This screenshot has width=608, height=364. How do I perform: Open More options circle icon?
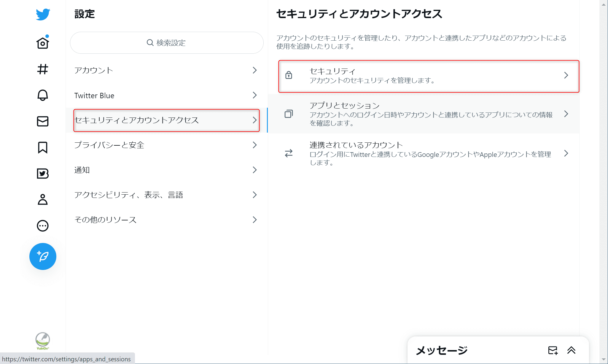pos(43,226)
